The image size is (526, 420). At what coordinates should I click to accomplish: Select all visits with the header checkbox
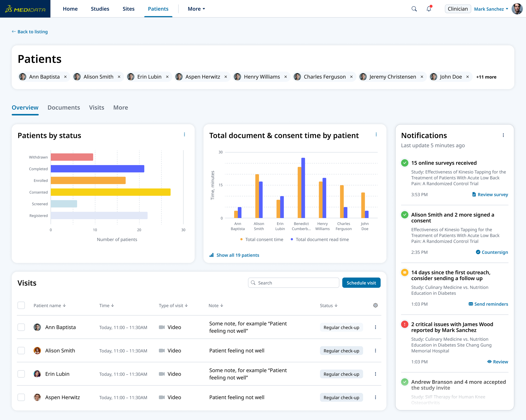[21, 305]
